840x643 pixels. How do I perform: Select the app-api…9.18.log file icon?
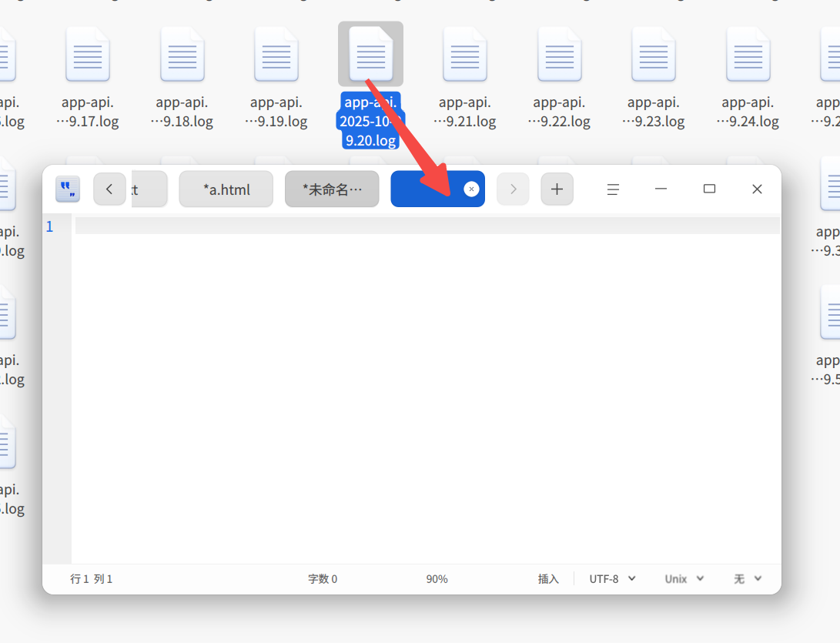click(x=182, y=55)
